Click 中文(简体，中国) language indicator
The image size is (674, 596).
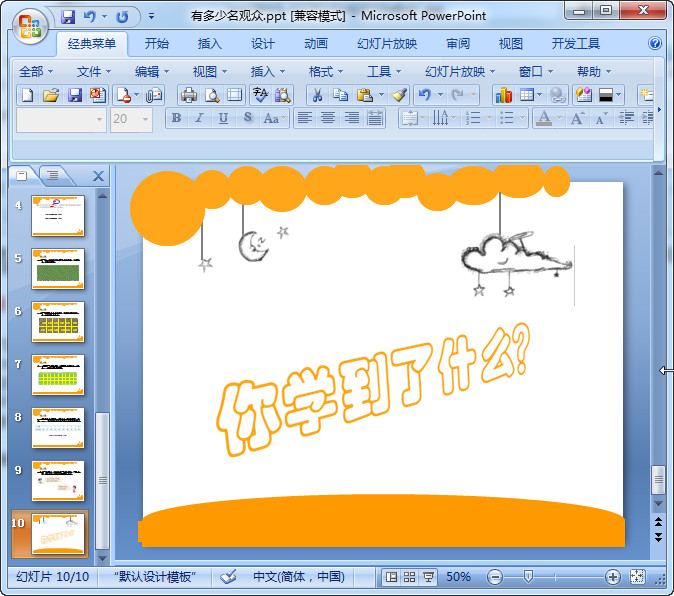pyautogui.click(x=299, y=577)
